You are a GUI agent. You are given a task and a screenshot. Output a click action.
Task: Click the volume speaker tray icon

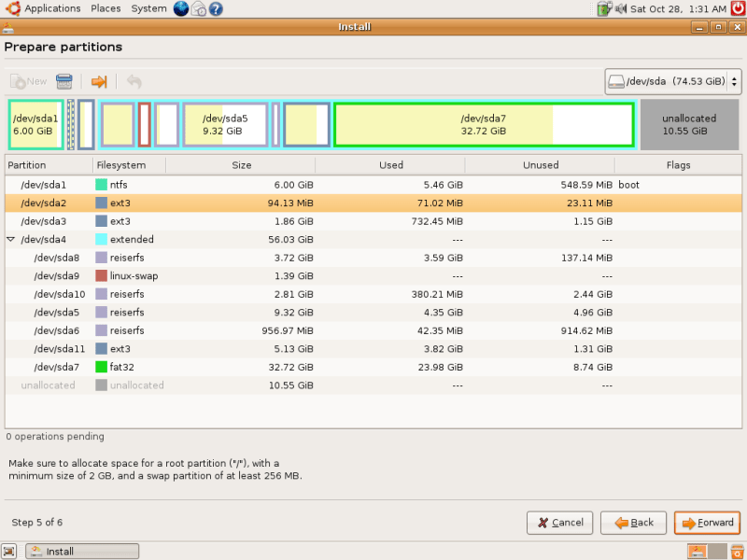(x=621, y=8)
